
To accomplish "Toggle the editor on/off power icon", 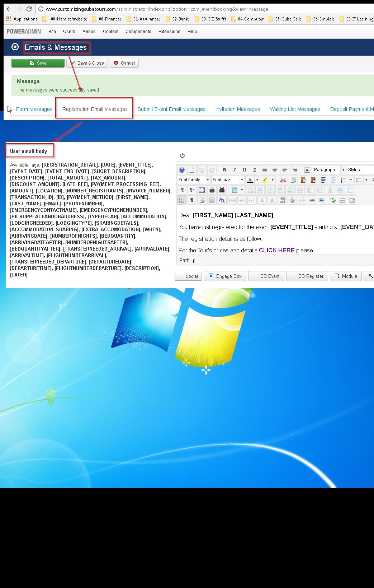I will 182,155.
